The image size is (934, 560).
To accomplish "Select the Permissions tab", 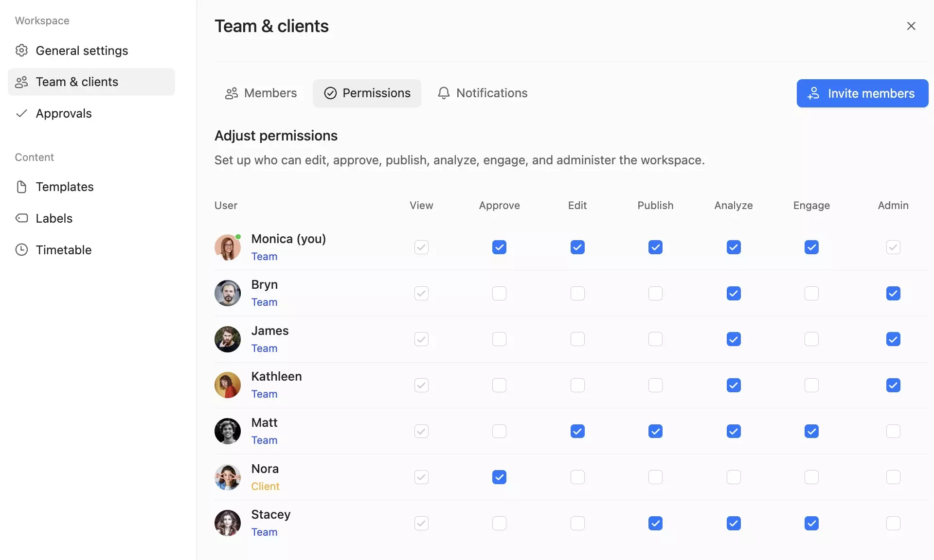I will pos(367,93).
